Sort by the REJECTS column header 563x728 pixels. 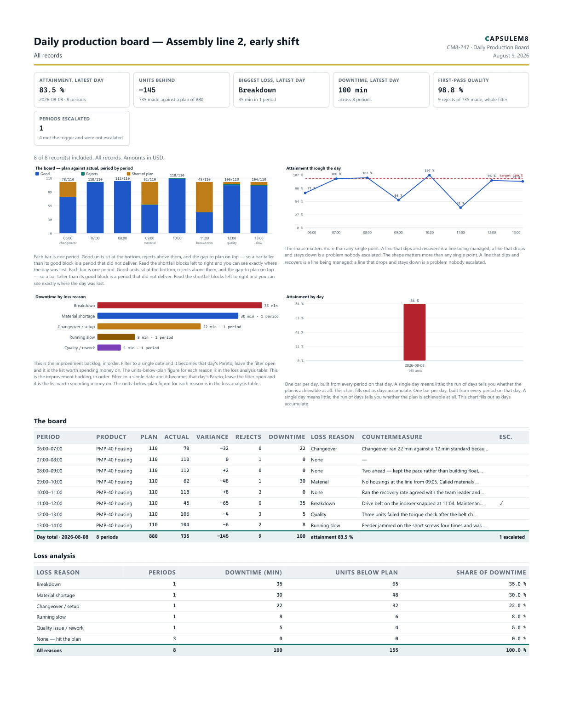pyautogui.click(x=248, y=437)
